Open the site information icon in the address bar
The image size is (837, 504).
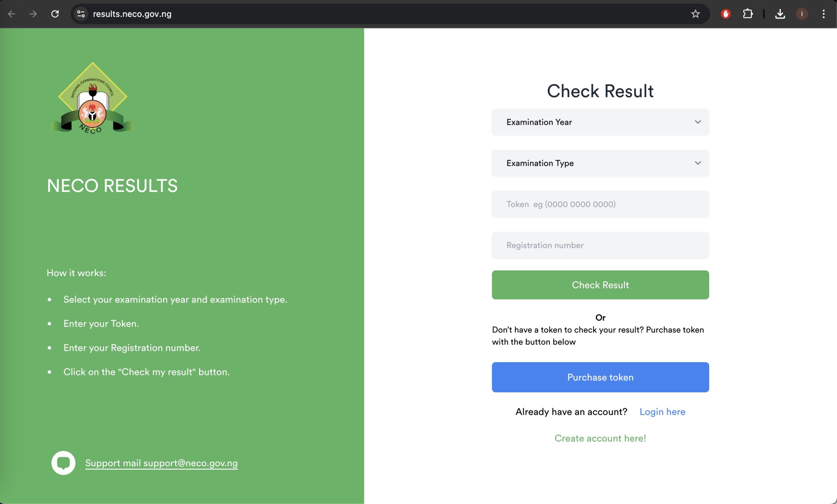coord(81,14)
